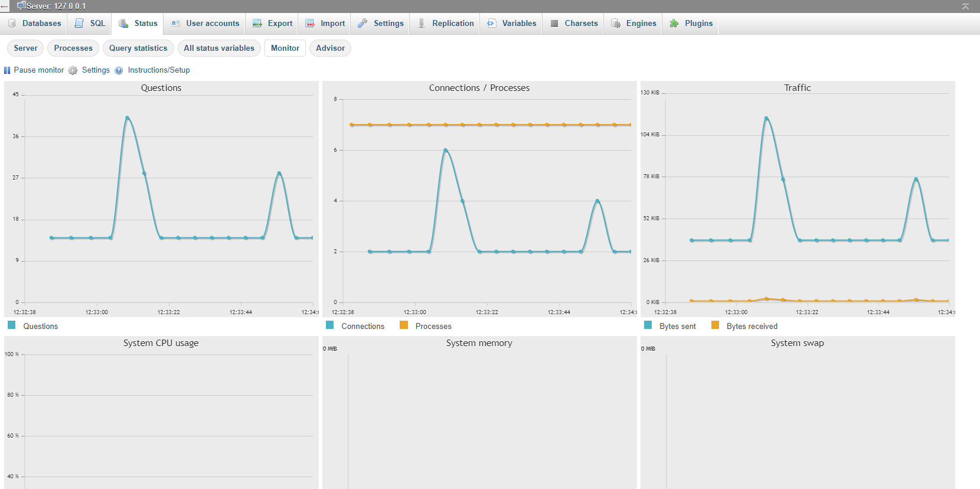Click the Pause monitor icon

coord(7,70)
